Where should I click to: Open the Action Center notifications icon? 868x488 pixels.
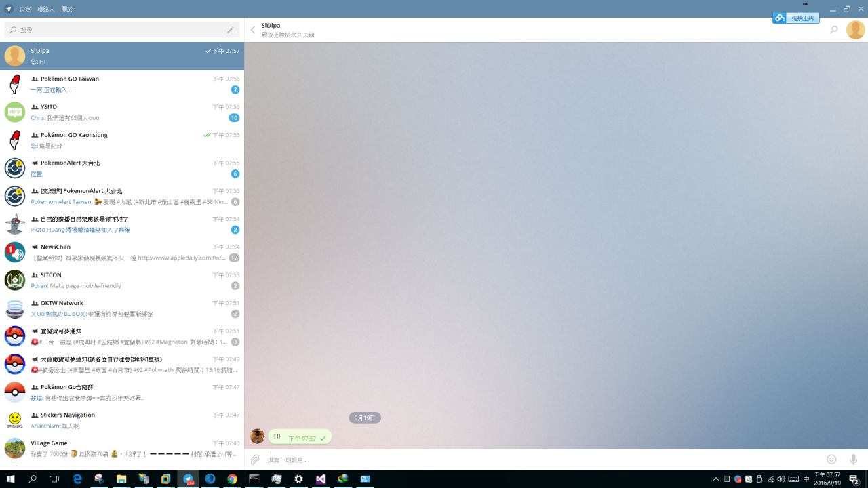[x=854, y=479]
